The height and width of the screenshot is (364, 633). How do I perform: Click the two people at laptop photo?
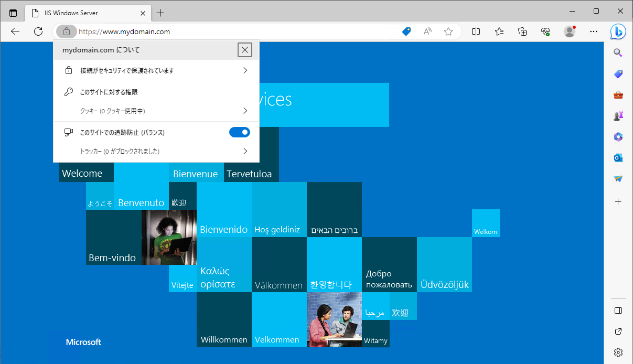point(334,320)
